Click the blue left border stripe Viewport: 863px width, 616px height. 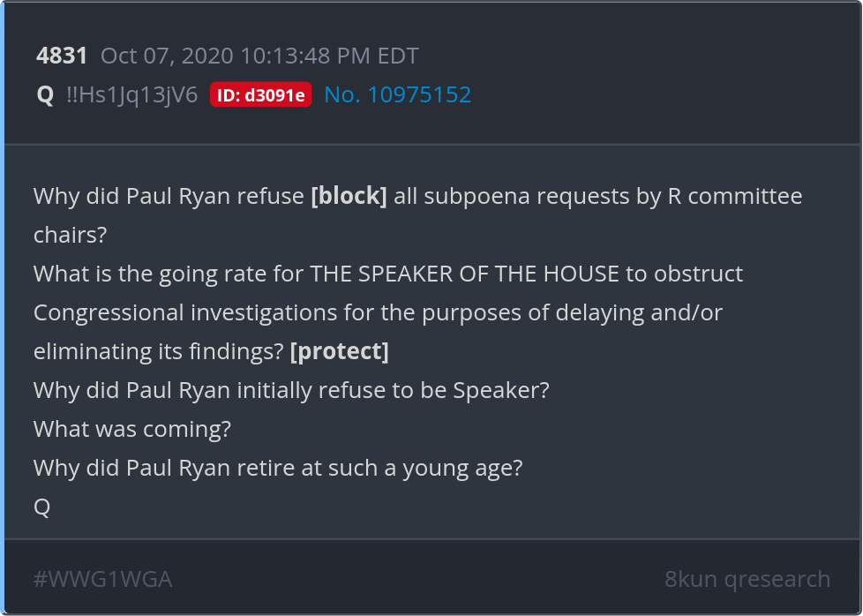pyautogui.click(x=3, y=309)
